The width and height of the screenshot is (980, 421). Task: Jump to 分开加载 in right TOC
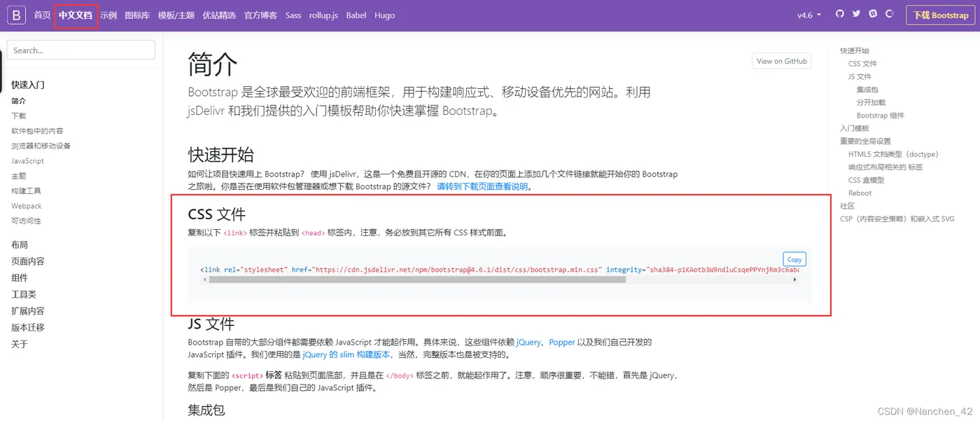pos(871,102)
